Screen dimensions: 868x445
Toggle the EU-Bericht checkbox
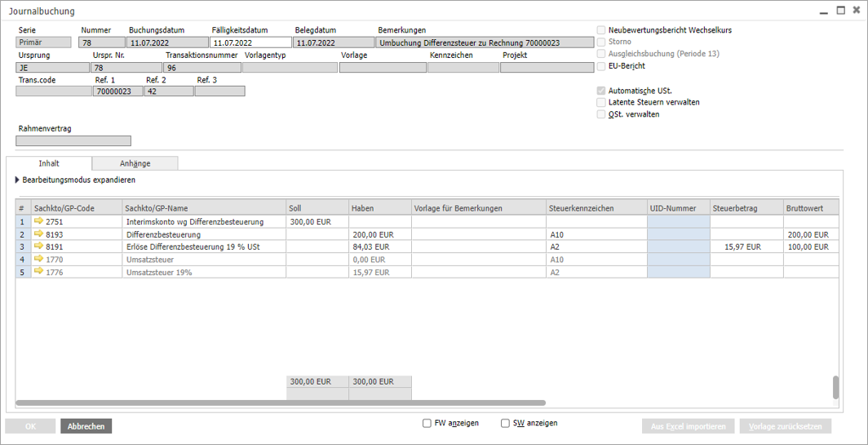pos(601,66)
